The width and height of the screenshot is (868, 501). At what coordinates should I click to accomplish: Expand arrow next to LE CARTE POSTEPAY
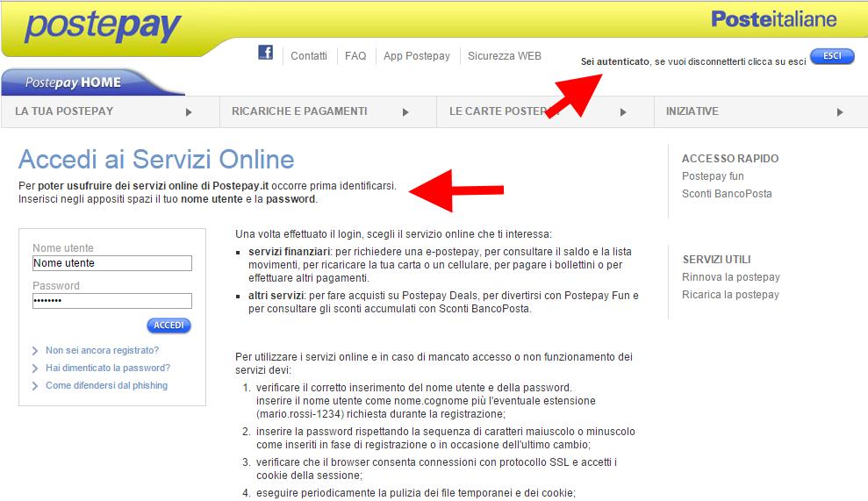623,112
